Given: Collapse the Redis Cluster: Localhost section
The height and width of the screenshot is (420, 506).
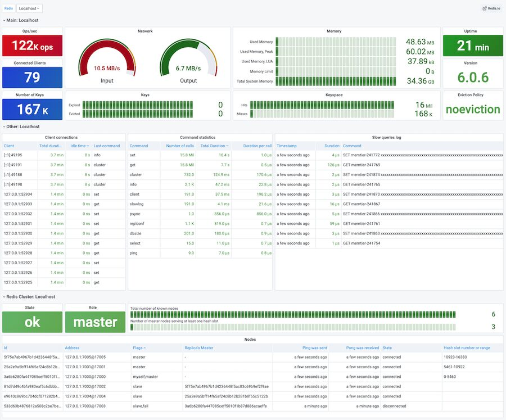Looking at the screenshot, I should [29, 296].
